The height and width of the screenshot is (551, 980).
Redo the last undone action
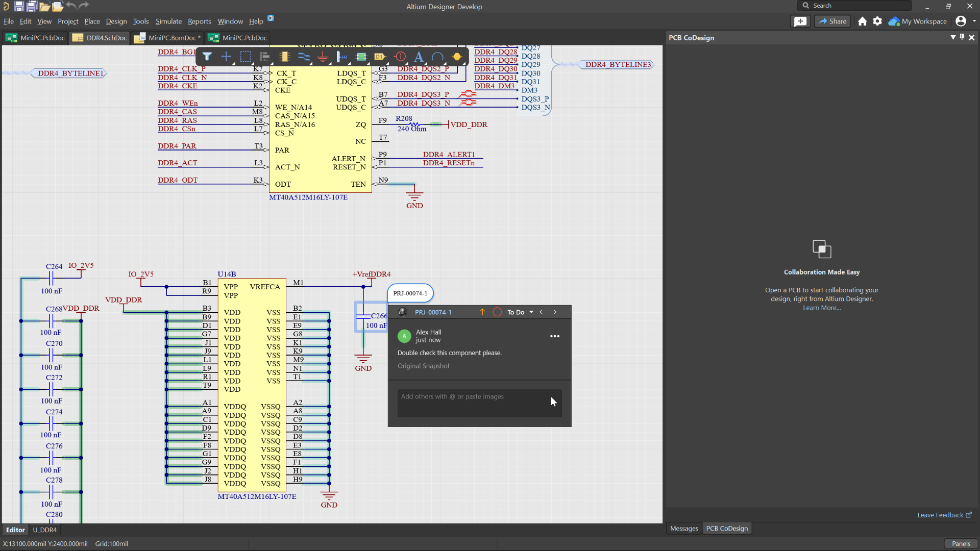point(84,6)
